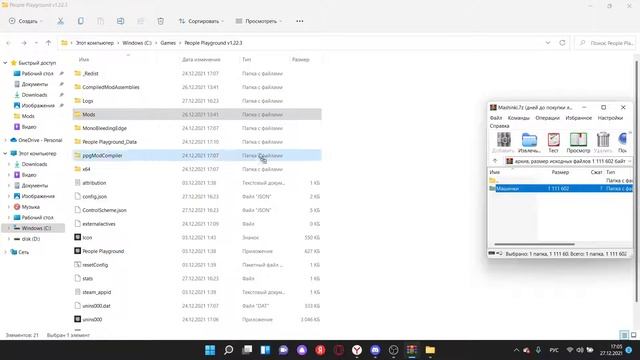Viewport: 640px width, 360px height.
Task: Expand the address bar history dropdown
Action: click(548, 43)
